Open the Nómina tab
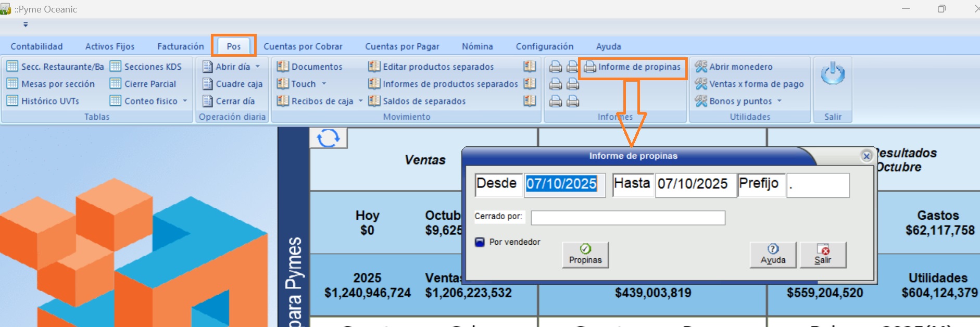This screenshot has width=980, height=327. pyautogui.click(x=477, y=46)
